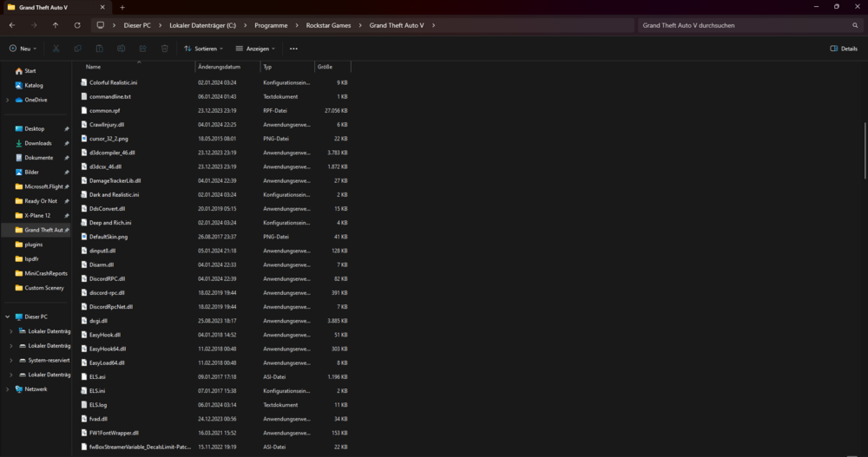Expand the OneDrive tree node
This screenshot has height=457, width=868.
(7, 100)
